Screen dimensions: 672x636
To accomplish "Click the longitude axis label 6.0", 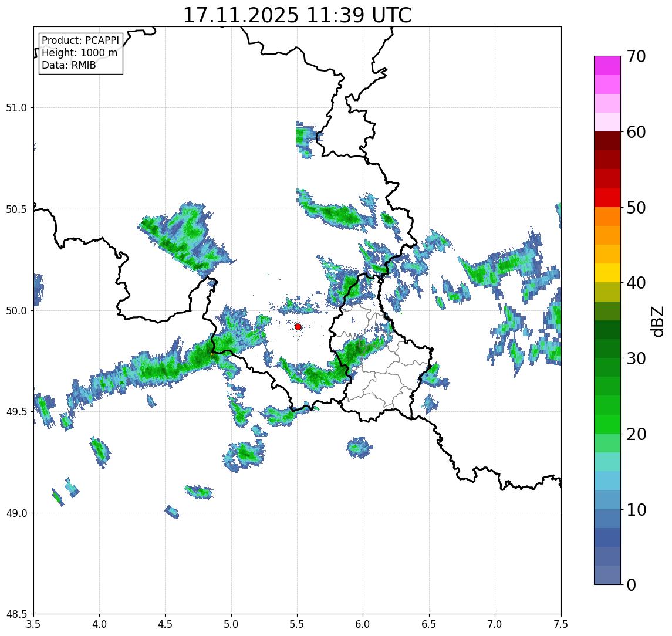I will point(363,624).
